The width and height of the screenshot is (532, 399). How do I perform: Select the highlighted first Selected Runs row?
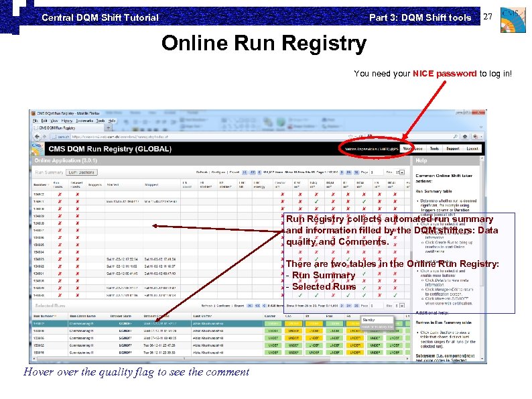(221, 324)
